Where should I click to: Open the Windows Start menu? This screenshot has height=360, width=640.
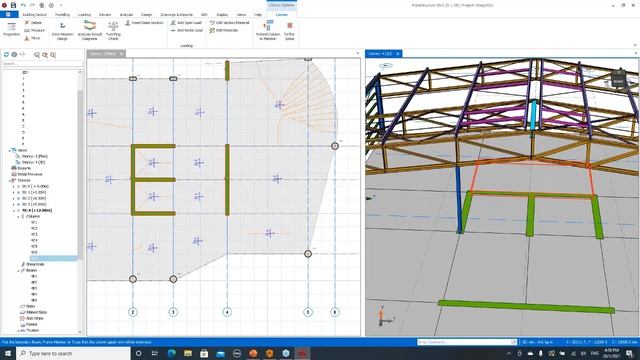[x=8, y=353]
